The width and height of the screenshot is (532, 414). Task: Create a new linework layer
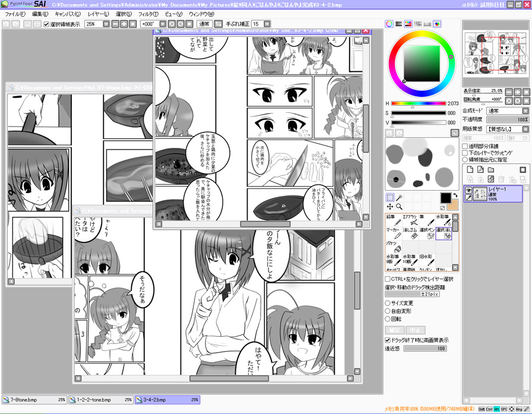tap(480, 169)
